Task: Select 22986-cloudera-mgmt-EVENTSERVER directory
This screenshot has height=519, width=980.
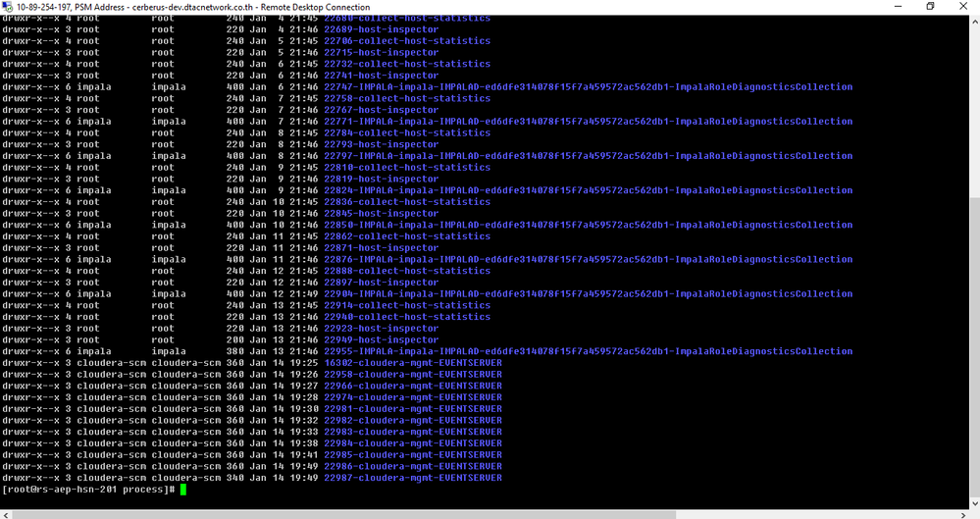Action: 412,466
